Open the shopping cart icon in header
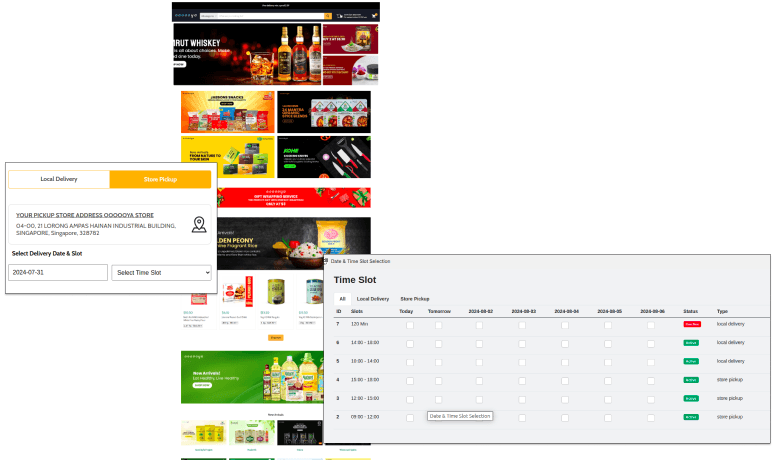 click(375, 16)
